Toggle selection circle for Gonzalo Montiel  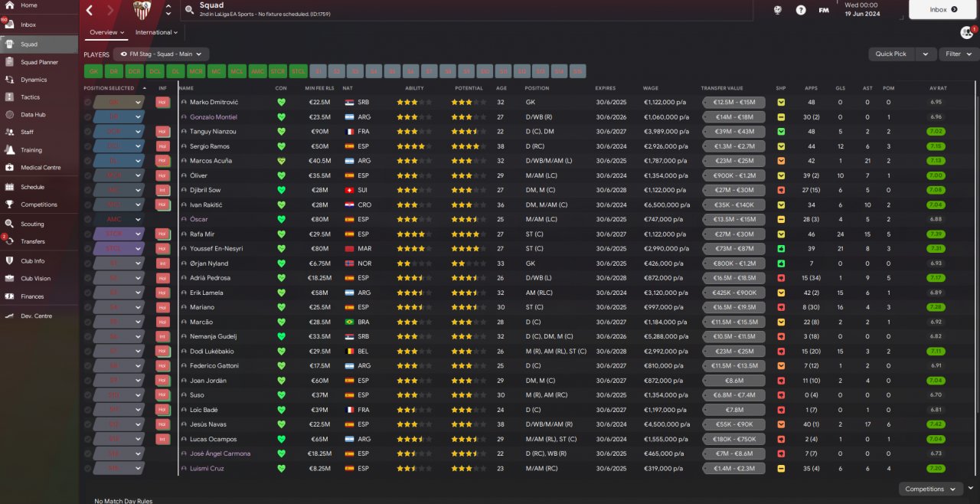87,116
